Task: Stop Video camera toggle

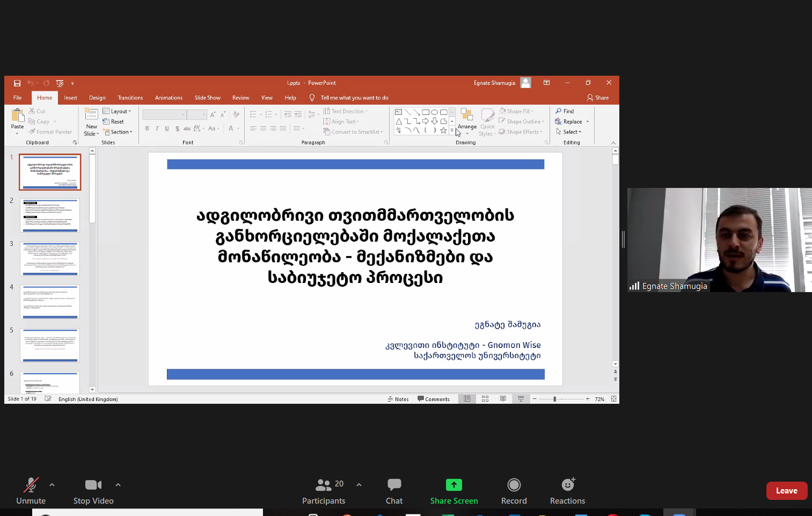Action: 93,491
